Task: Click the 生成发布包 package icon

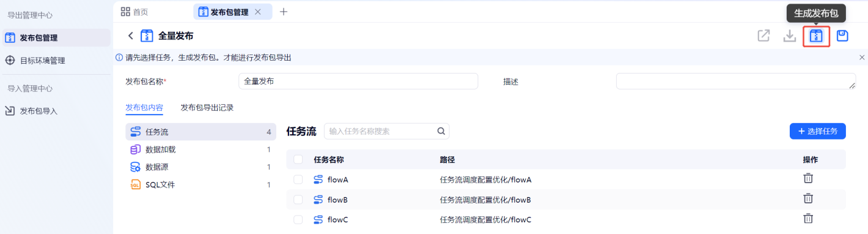Action: click(x=815, y=36)
